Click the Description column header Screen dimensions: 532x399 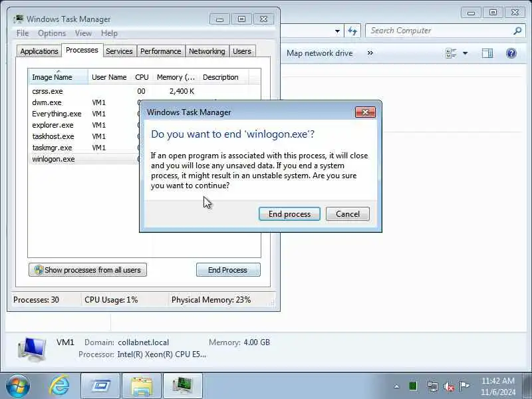click(x=224, y=77)
